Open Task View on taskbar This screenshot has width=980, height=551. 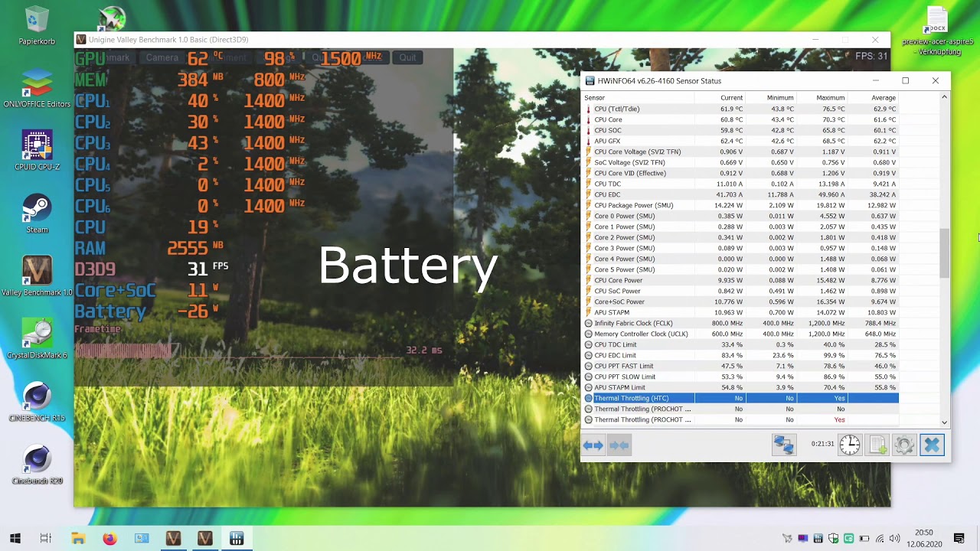(46, 539)
